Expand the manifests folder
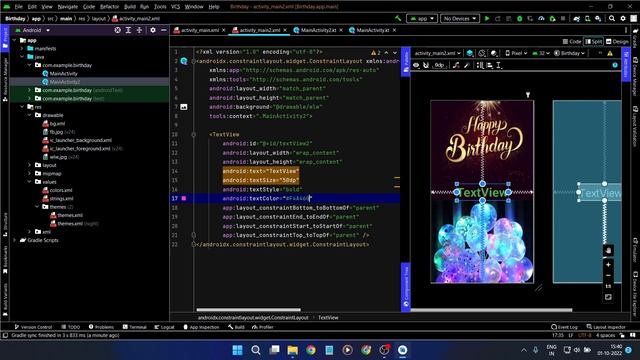The width and height of the screenshot is (640, 360). 22,49
